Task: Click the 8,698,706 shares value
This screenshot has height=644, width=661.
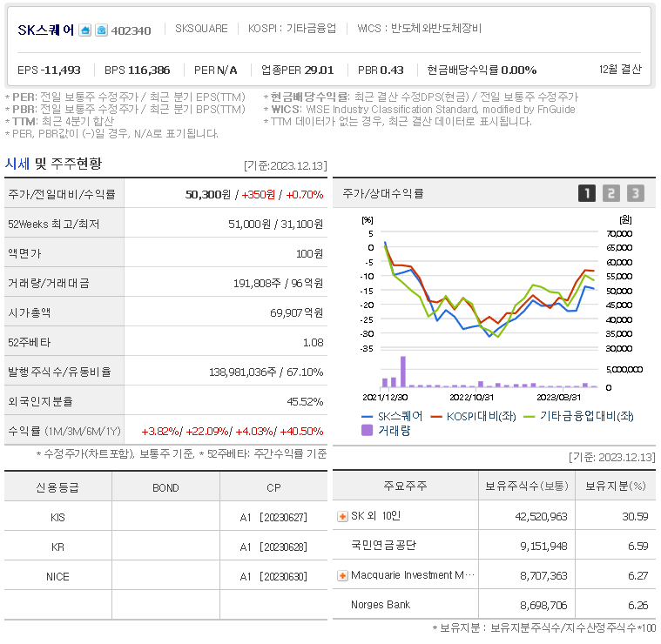Action: 543,605
